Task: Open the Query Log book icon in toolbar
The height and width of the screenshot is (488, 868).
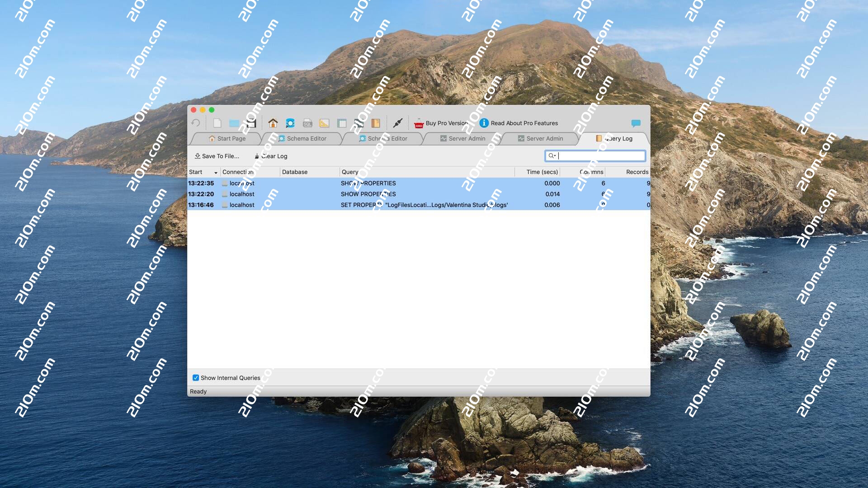Action: click(376, 123)
